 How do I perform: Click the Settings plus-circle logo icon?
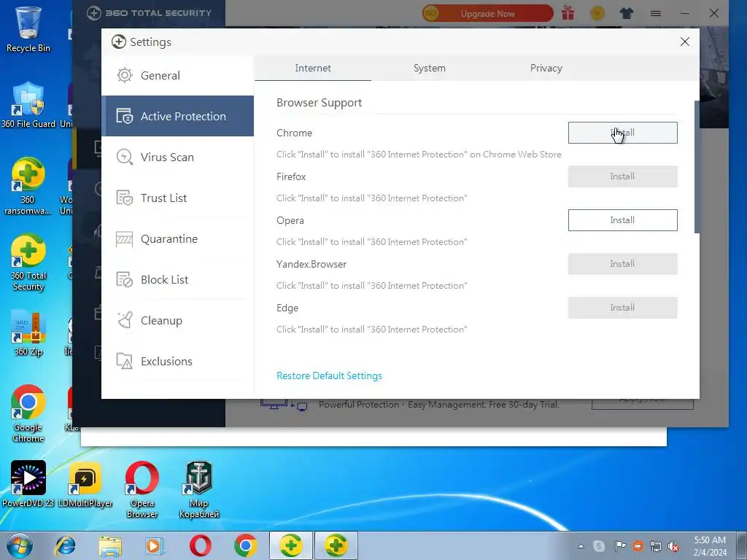(x=119, y=42)
